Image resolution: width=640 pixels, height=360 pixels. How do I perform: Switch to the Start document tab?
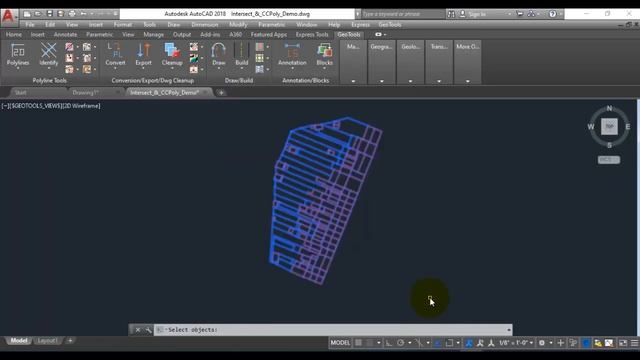click(x=20, y=93)
